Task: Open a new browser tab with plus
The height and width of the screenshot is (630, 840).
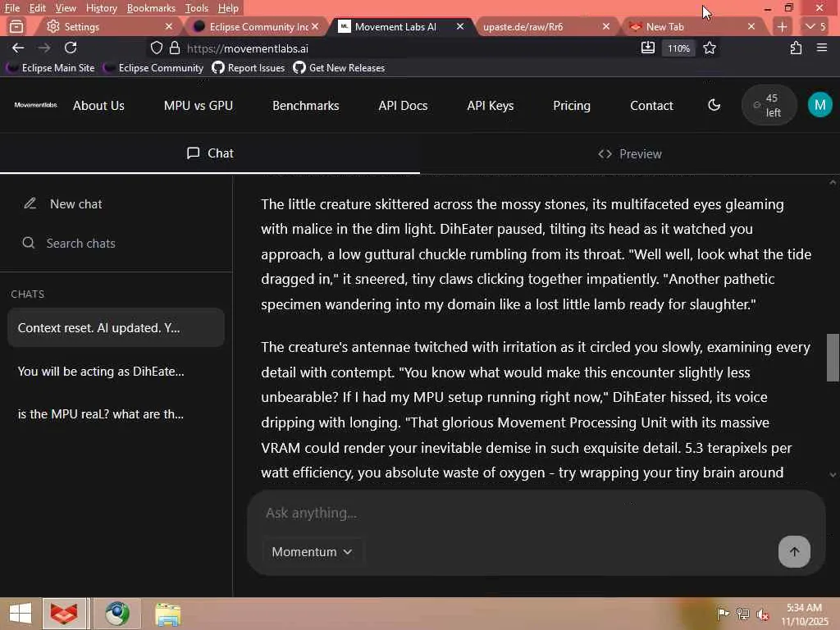Action: coord(782,26)
